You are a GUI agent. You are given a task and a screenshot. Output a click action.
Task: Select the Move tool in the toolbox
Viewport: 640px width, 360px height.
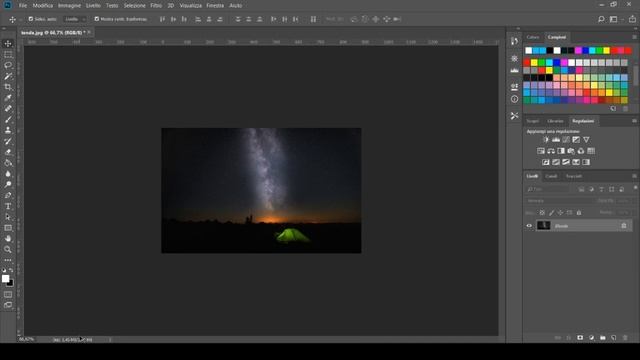8,44
